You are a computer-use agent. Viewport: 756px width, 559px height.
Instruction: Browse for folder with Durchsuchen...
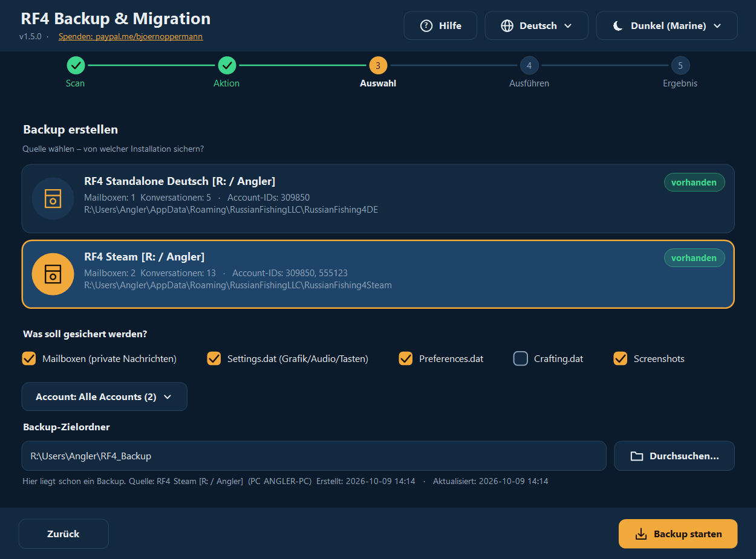click(674, 456)
